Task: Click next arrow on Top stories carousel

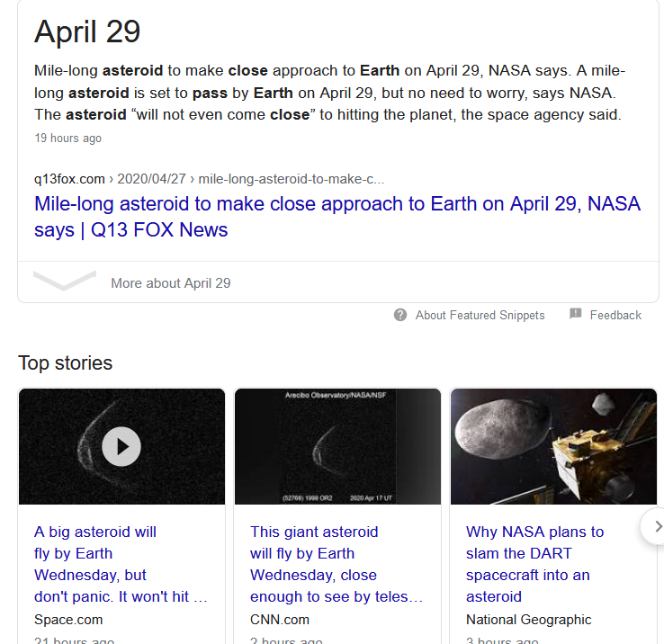Action: coord(657,527)
